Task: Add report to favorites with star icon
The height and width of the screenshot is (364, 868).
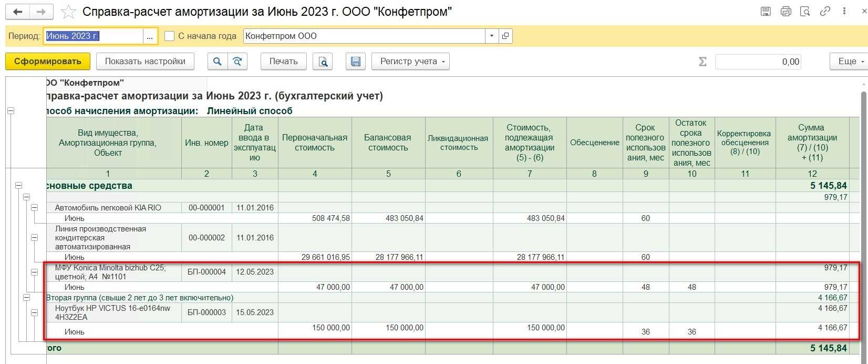Action: [68, 12]
